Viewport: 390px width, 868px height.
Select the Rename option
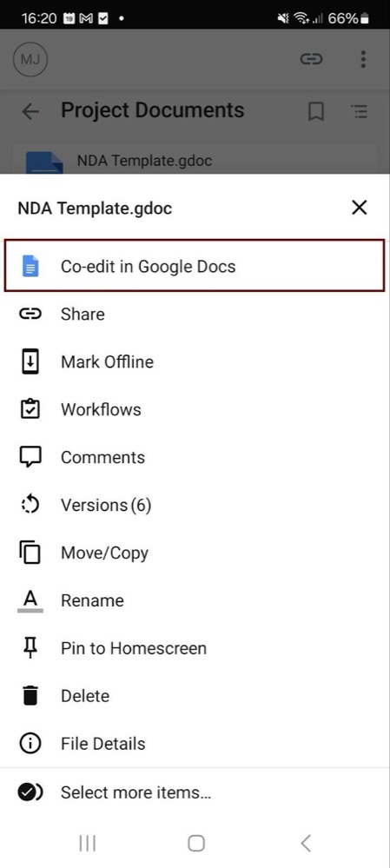pyautogui.click(x=195, y=600)
